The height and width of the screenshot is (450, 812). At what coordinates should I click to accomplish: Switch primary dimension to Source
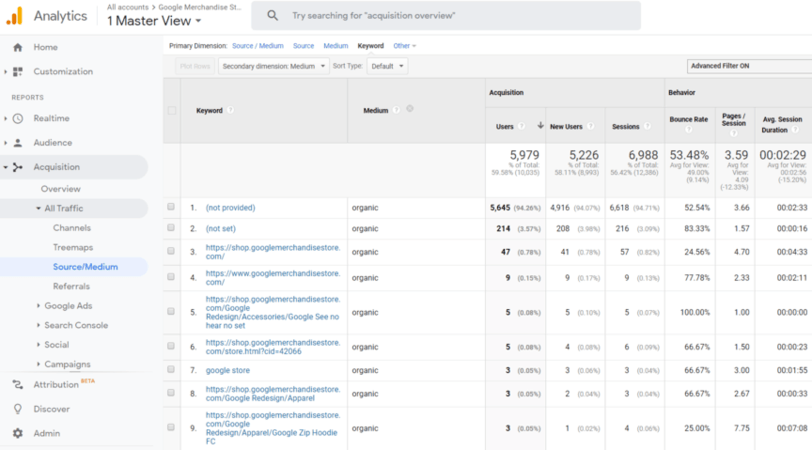tap(303, 46)
